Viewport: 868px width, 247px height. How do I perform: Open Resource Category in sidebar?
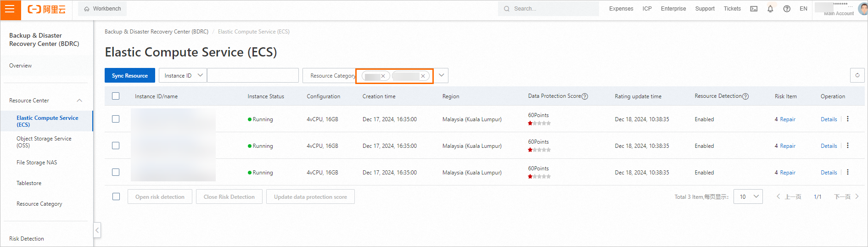pos(39,204)
